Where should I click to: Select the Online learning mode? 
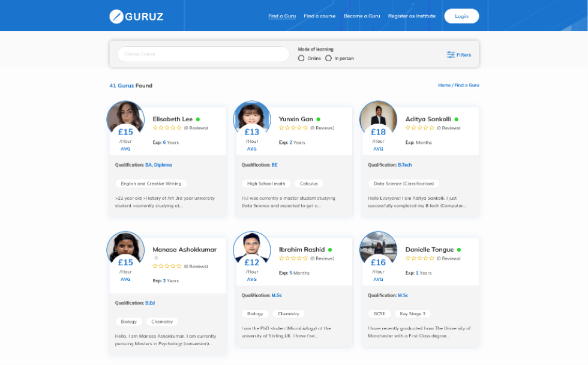301,58
